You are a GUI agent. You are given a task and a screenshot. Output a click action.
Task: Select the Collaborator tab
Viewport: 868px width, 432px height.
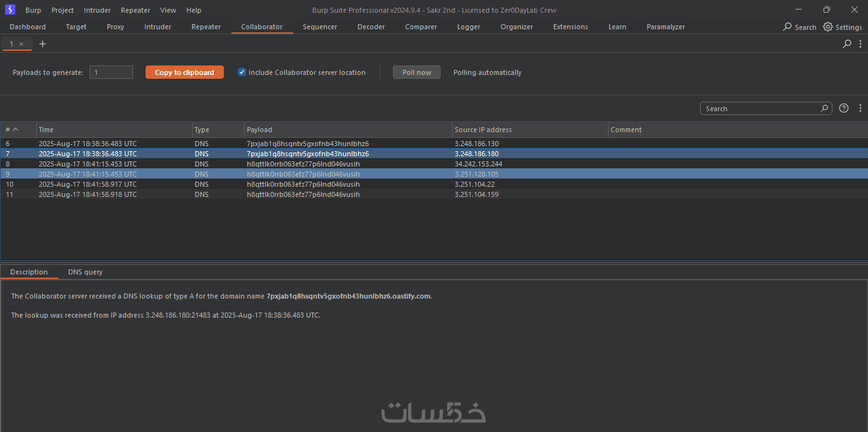pos(261,27)
